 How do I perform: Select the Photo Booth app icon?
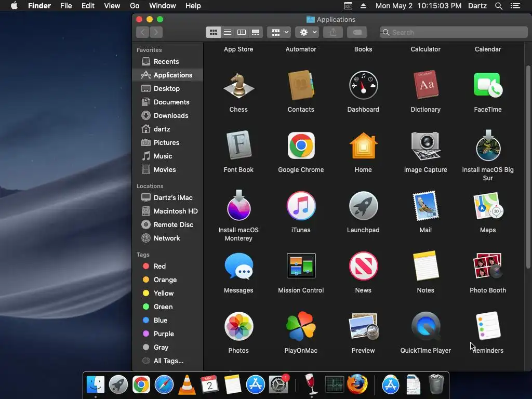(488, 265)
